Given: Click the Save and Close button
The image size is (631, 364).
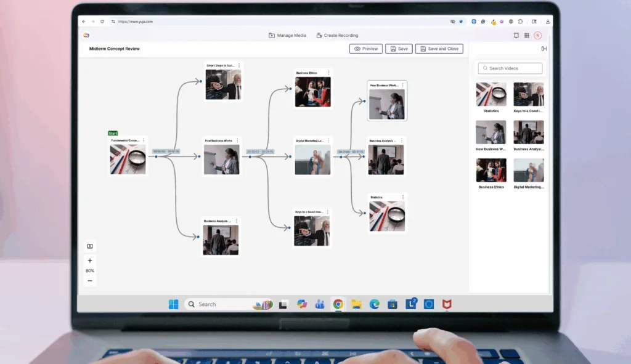Looking at the screenshot, I should [x=439, y=49].
